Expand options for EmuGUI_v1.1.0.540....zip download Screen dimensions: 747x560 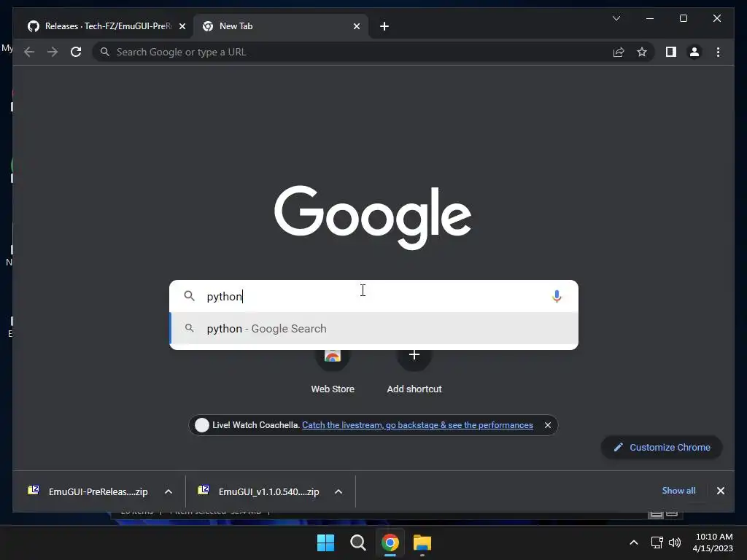tap(338, 491)
